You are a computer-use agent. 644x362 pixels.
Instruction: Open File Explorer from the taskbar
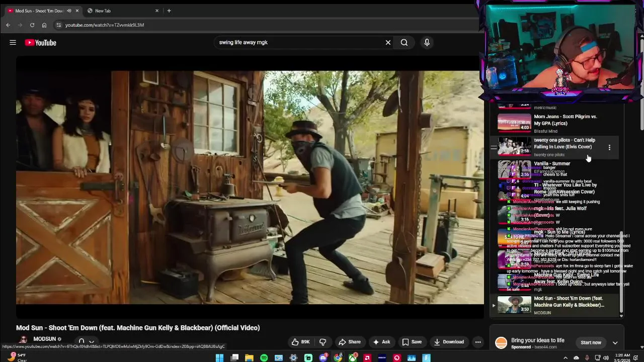click(x=249, y=358)
